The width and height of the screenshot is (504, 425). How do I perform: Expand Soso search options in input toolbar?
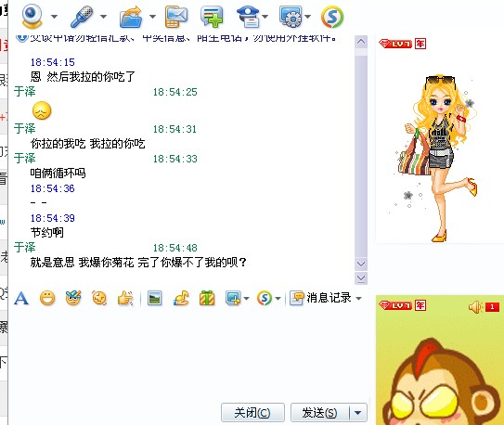pos(278,299)
